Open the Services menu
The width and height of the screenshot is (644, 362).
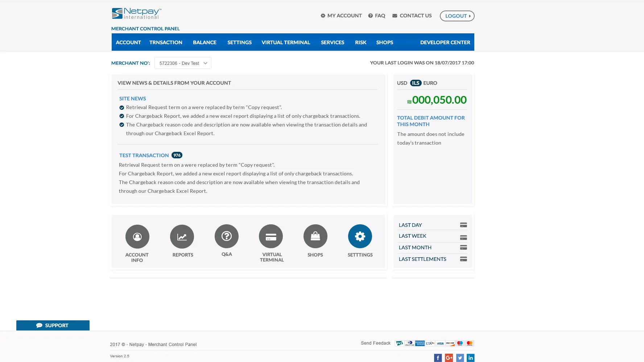333,42
